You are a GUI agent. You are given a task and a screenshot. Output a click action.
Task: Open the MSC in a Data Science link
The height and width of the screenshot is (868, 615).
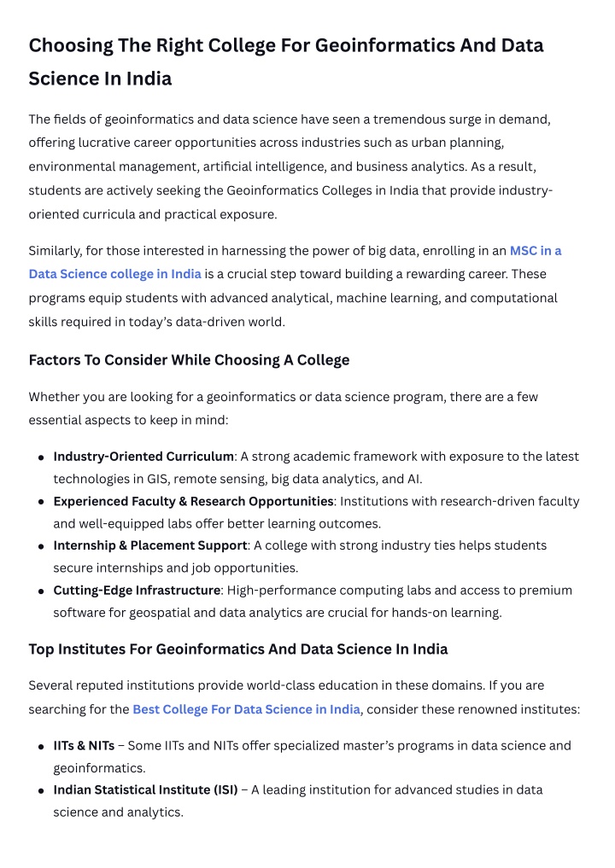click(x=536, y=251)
